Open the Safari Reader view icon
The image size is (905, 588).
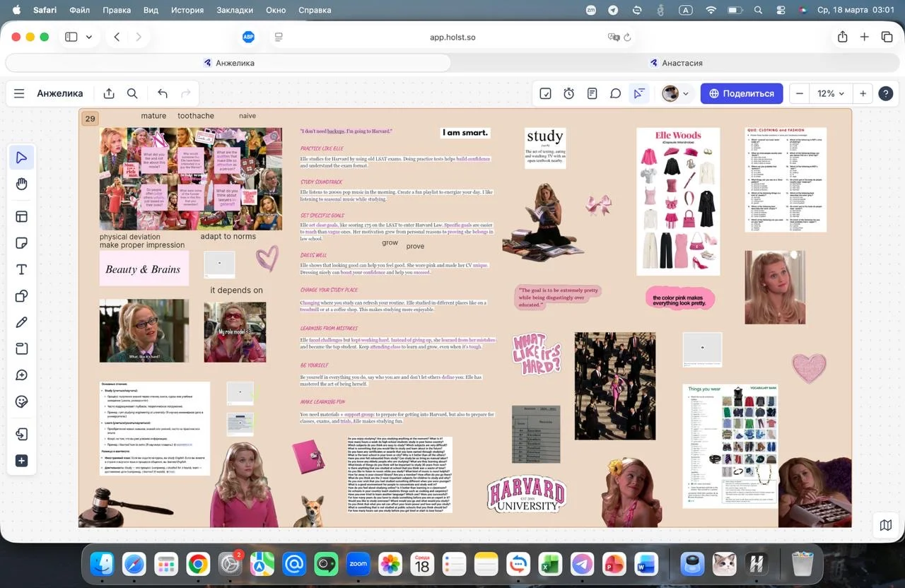[279, 37]
